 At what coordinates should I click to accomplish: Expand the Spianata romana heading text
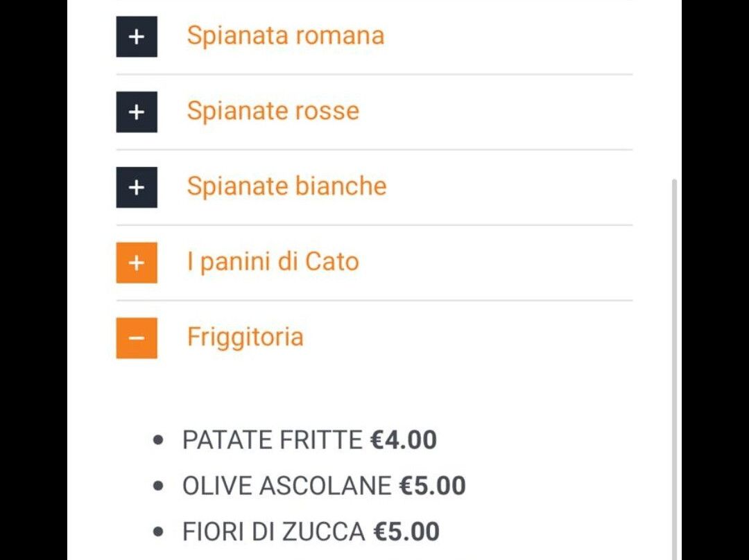coord(285,35)
